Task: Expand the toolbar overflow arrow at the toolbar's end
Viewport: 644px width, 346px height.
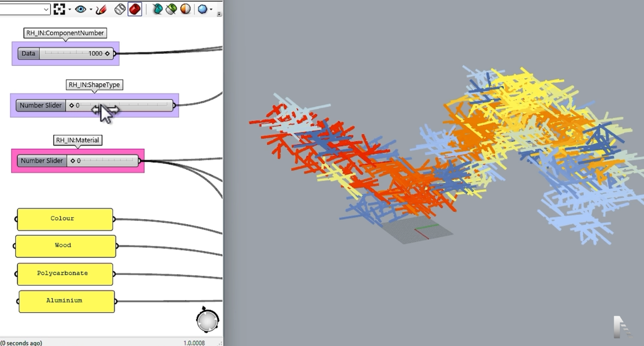Action: pos(219,14)
